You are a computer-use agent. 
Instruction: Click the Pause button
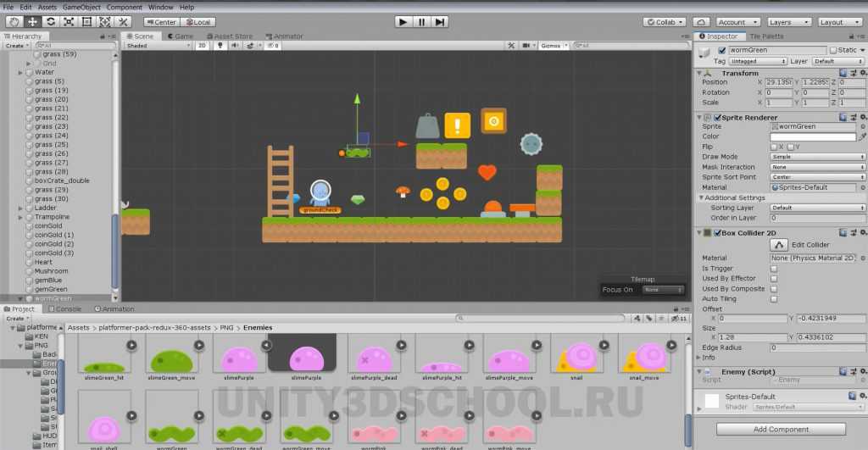coord(421,22)
